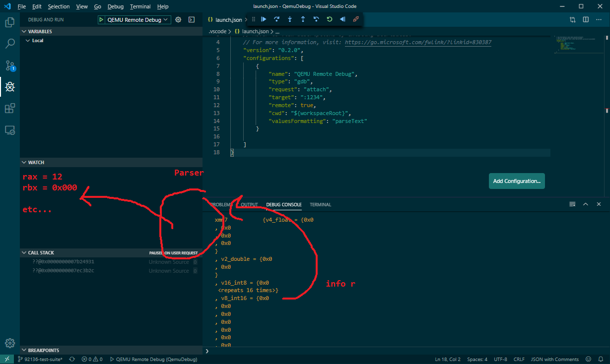Click Reverse Continue in debug toolbar
The image size is (610, 364).
tap(342, 19)
